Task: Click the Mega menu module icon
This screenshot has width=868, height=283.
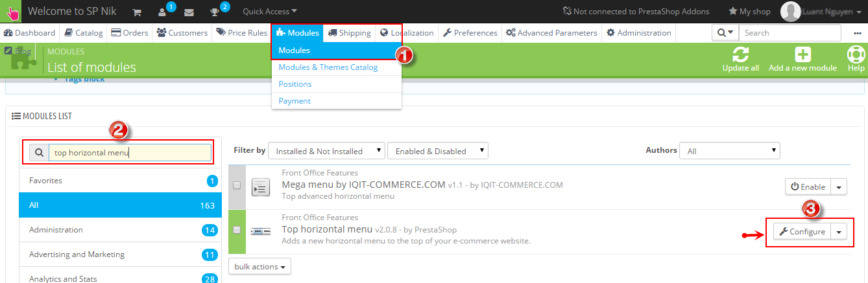Action: tap(261, 187)
